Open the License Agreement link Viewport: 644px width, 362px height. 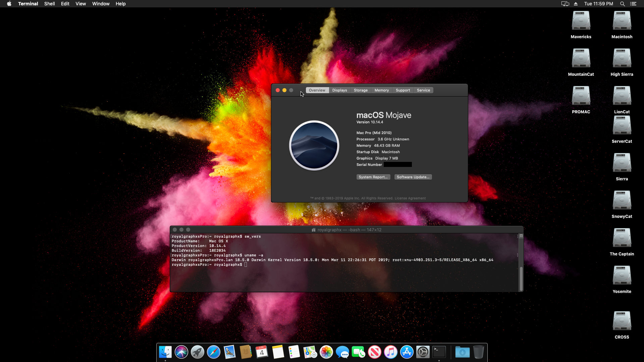click(x=410, y=198)
